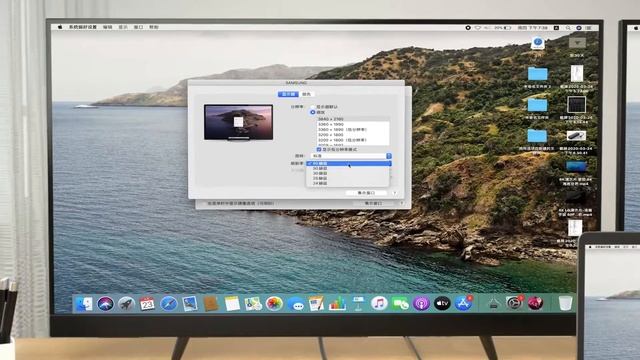Screen dimensions: 640x360
Task: Open App Store with red badge
Action: [x=463, y=304]
